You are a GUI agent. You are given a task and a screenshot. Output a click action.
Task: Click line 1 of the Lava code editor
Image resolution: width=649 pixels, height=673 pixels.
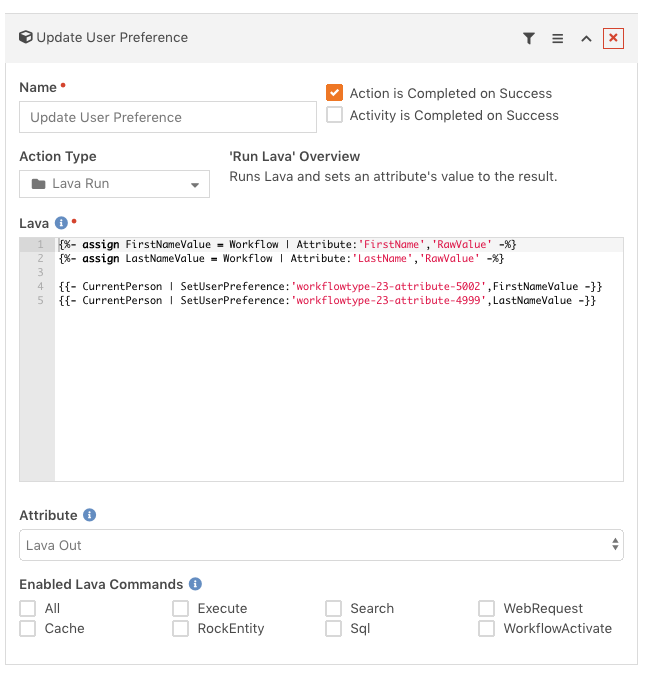pos(290,247)
